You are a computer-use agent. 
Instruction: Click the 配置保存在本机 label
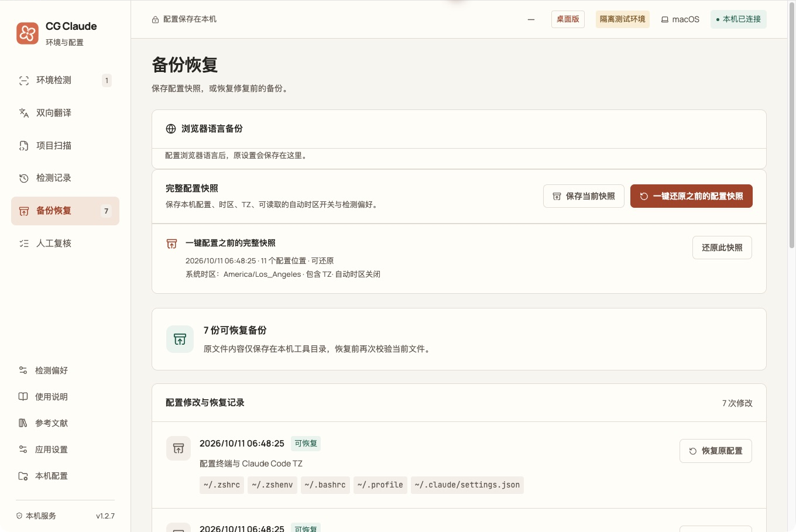coord(190,19)
